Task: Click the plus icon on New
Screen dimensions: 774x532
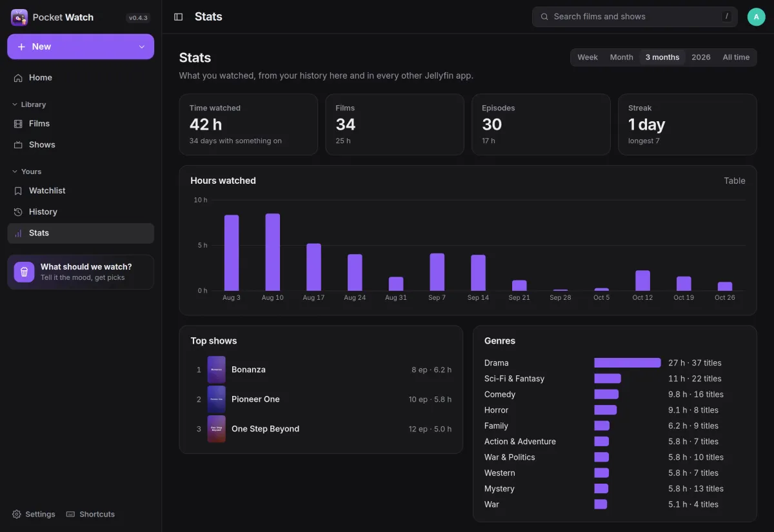Action: (x=21, y=46)
